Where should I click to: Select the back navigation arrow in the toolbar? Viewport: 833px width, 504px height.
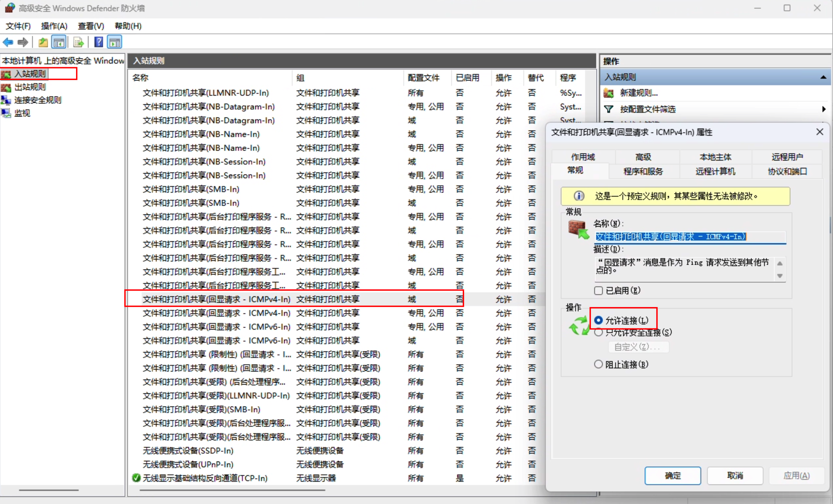[x=8, y=42]
